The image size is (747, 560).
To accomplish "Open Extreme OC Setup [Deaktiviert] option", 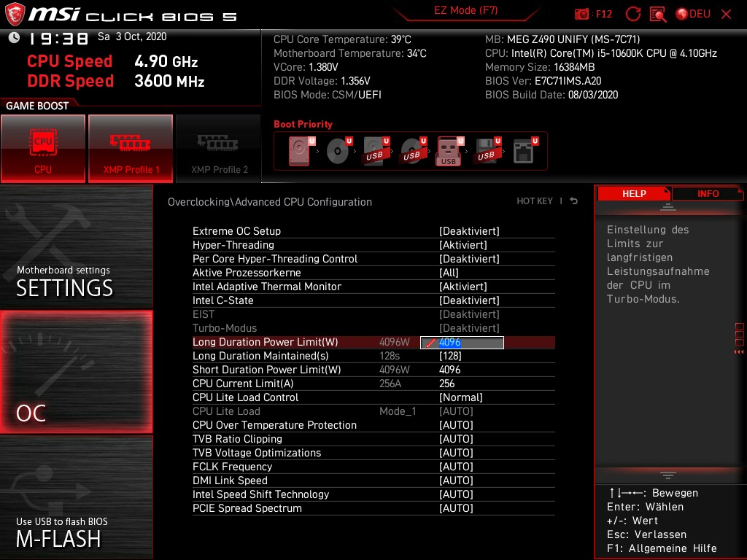I will tap(373, 231).
